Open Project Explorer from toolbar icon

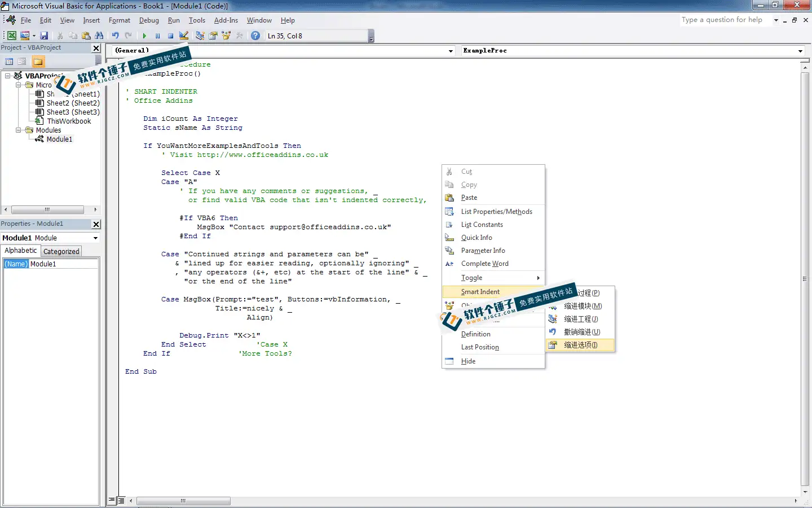(x=200, y=36)
